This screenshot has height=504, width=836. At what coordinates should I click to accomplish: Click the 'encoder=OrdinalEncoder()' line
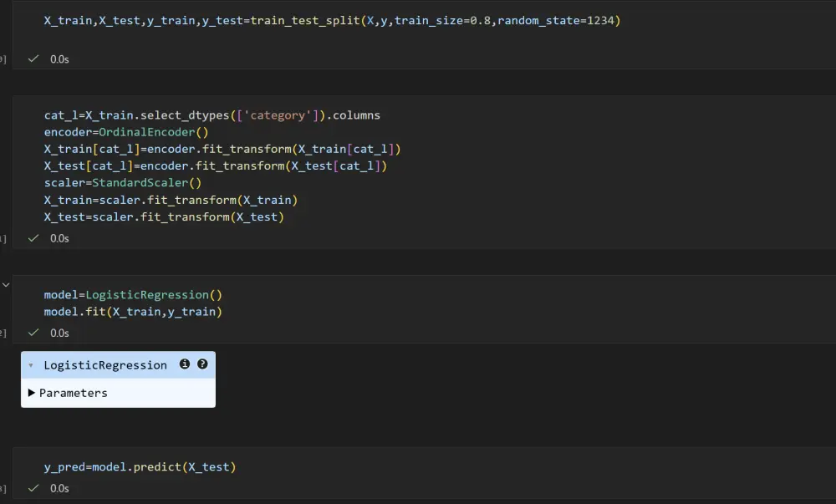[126, 132]
